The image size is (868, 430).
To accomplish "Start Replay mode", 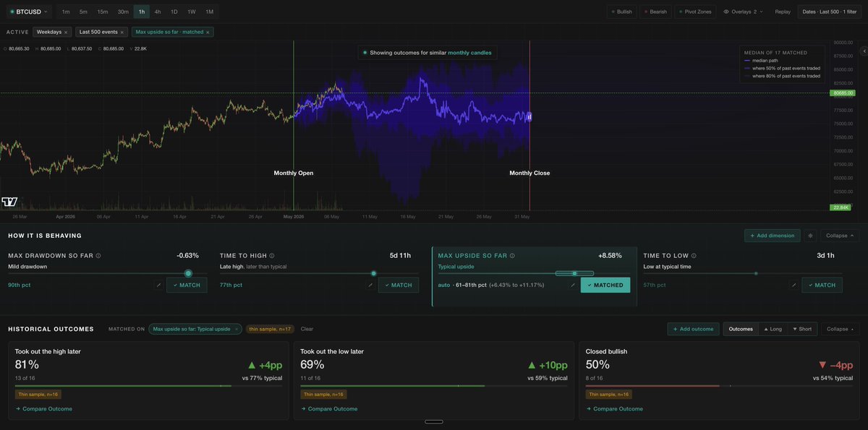I will [x=783, y=12].
